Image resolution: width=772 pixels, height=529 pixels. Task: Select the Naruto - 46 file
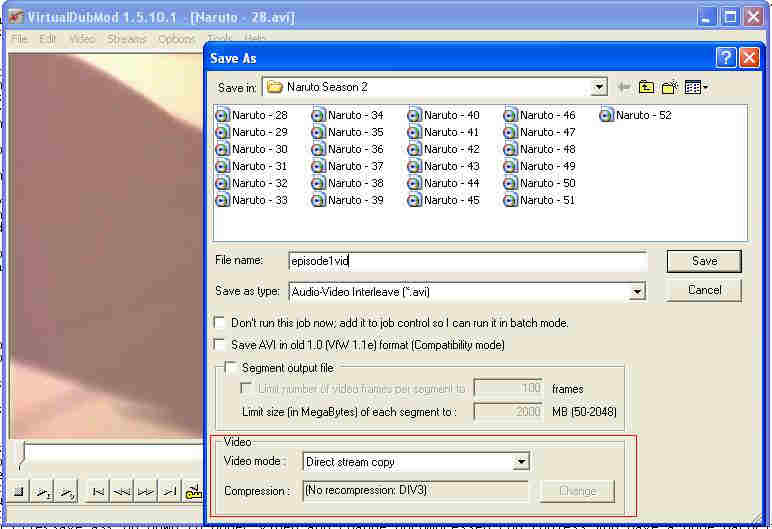[540, 115]
